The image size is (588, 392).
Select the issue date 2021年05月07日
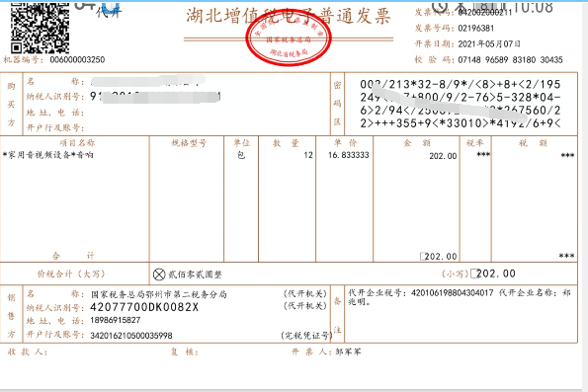pyautogui.click(x=489, y=43)
